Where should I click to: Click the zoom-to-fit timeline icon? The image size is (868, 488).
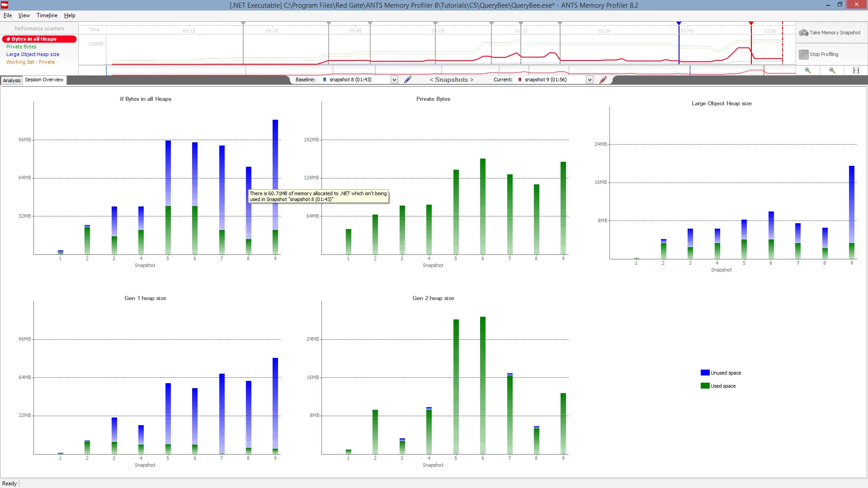coord(857,70)
